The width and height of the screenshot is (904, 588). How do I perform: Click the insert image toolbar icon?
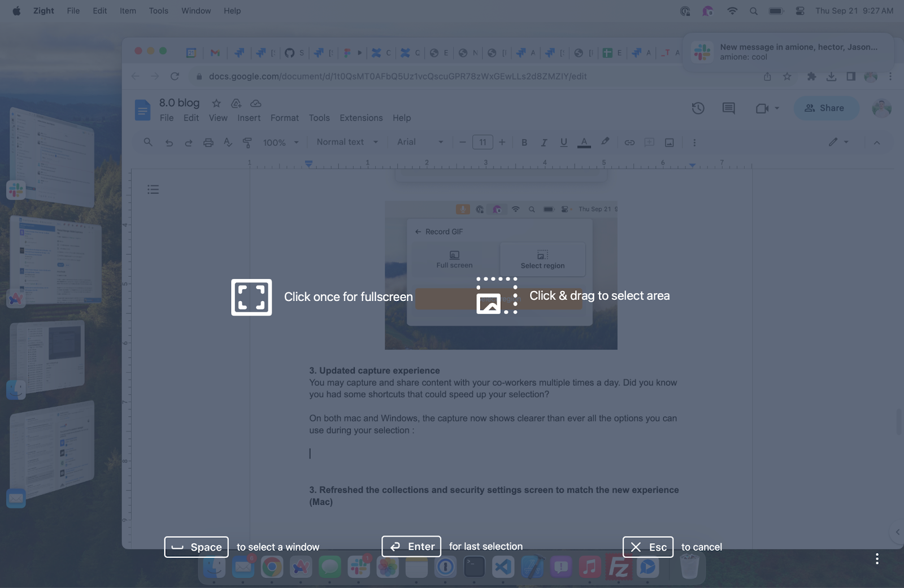coord(670,143)
